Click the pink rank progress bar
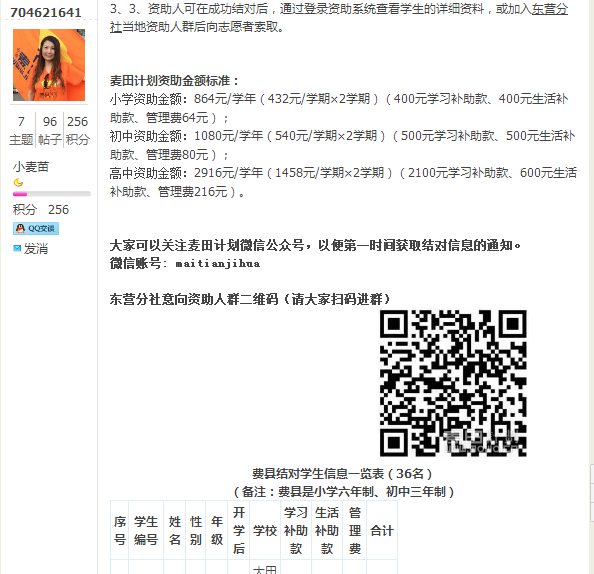Image resolution: width=594 pixels, height=574 pixels. pos(52,194)
